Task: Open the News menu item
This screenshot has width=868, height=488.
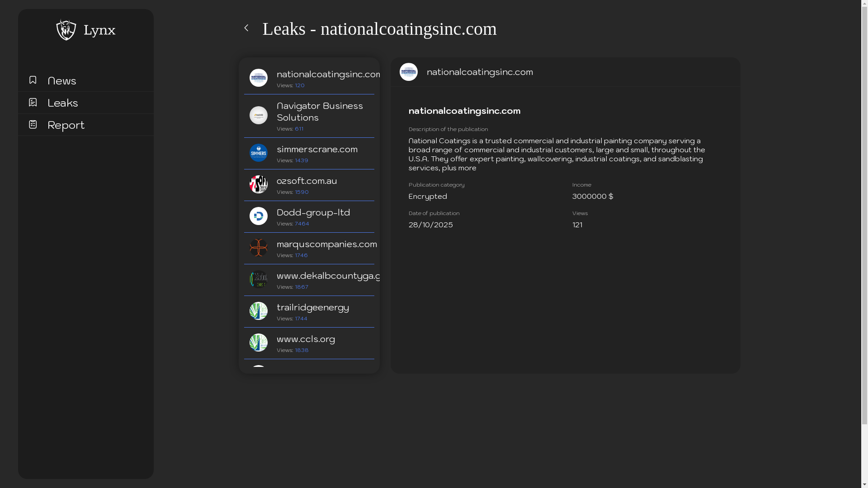Action: [62, 81]
